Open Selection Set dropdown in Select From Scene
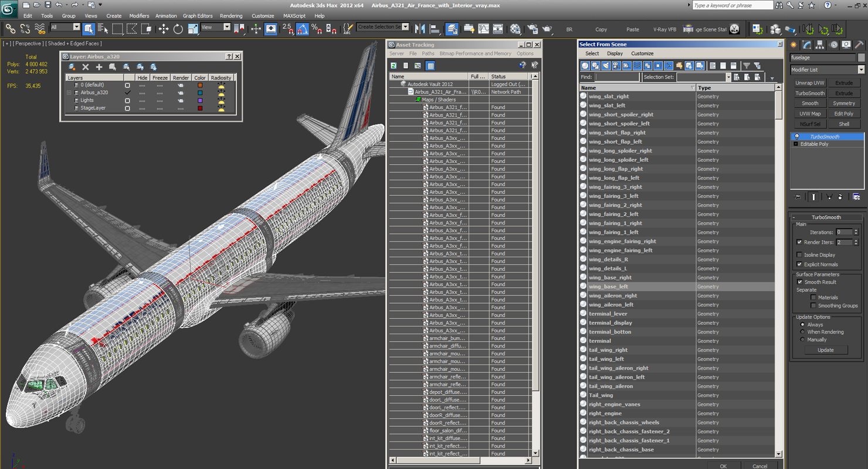This screenshot has height=469, width=868. click(x=728, y=77)
